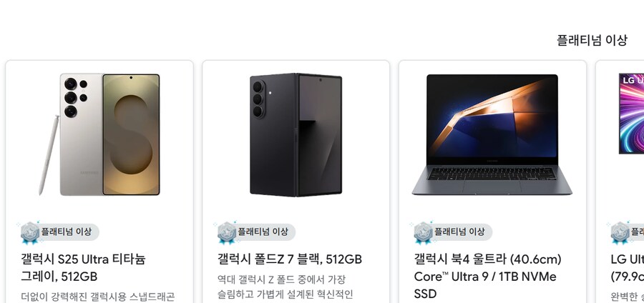Open the Galaxy S25 Ultra product image

click(x=99, y=134)
